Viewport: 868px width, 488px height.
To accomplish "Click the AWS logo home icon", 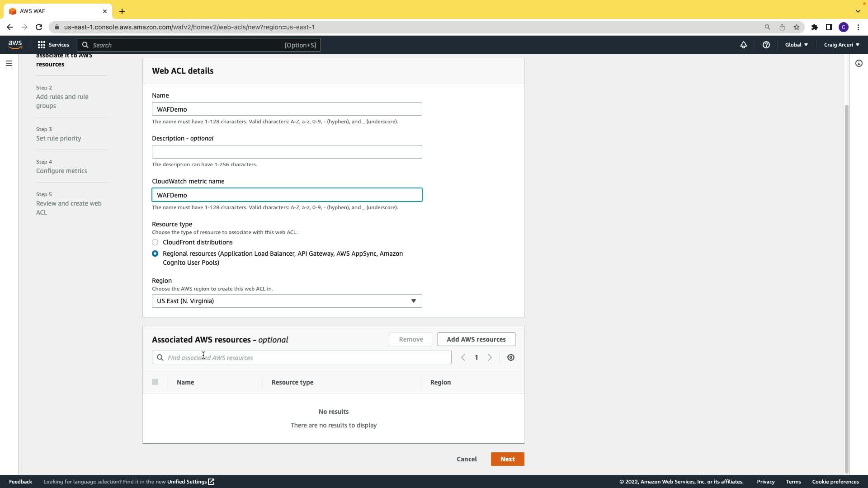I will (15, 44).
